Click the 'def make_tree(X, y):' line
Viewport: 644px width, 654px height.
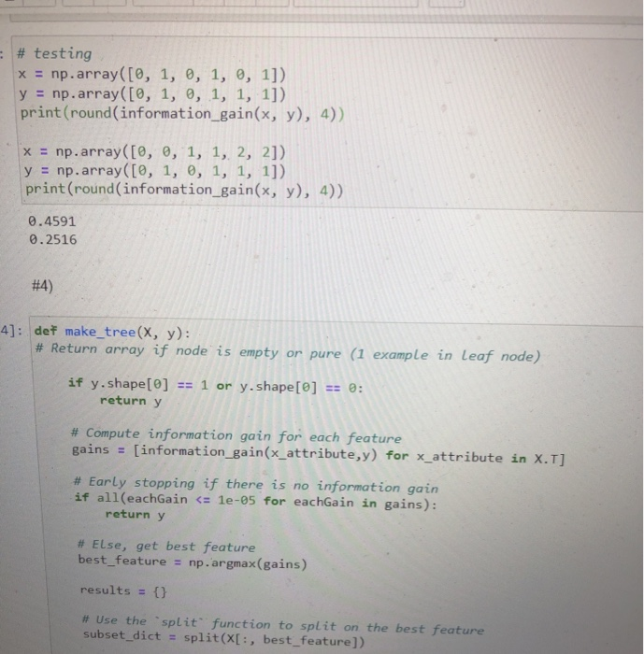(x=112, y=332)
